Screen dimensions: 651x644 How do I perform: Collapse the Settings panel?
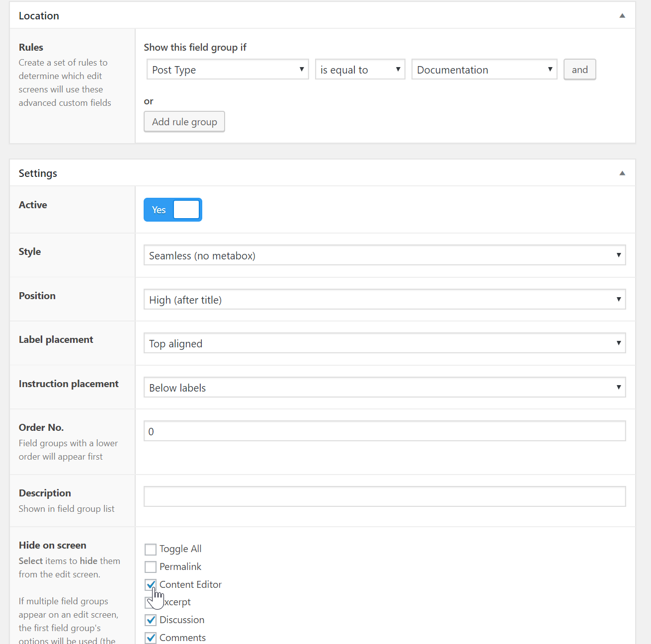tap(622, 173)
